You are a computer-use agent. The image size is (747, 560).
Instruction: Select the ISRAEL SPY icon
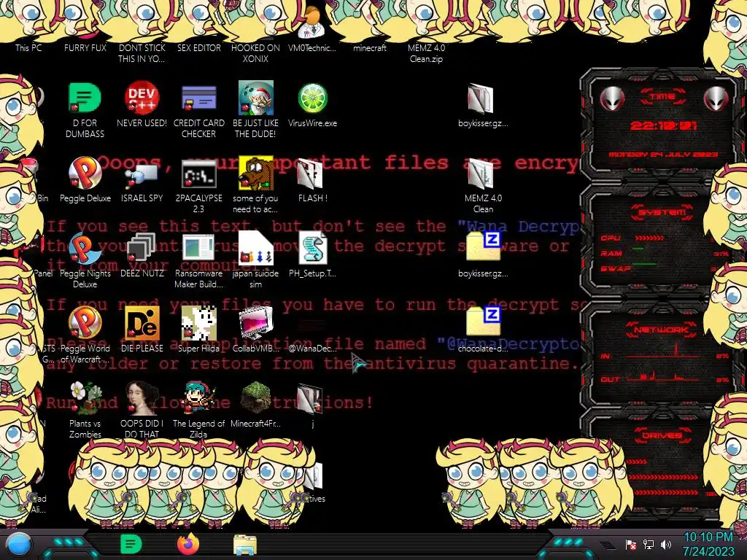(x=142, y=174)
